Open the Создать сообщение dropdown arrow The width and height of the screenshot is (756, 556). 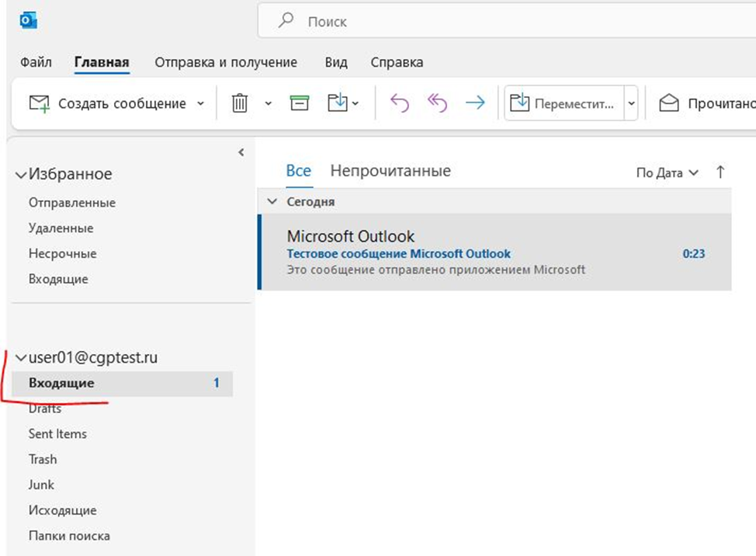point(200,103)
